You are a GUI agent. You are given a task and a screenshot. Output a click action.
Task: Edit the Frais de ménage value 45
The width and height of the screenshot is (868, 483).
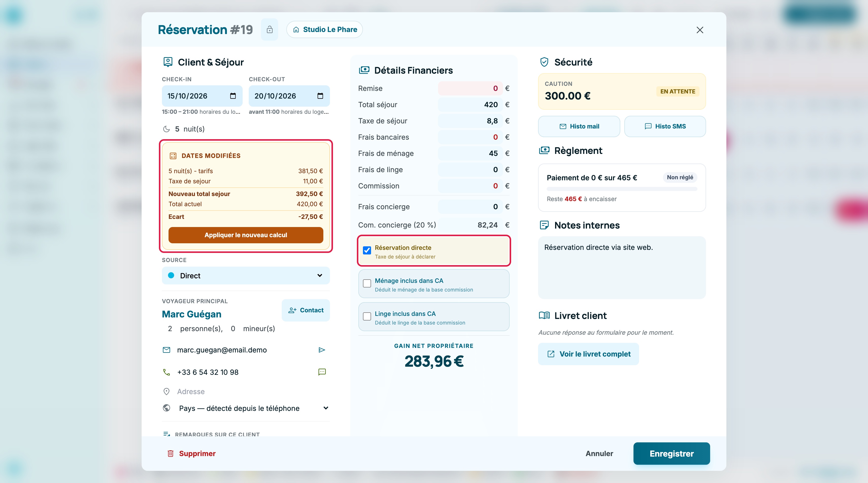point(470,153)
